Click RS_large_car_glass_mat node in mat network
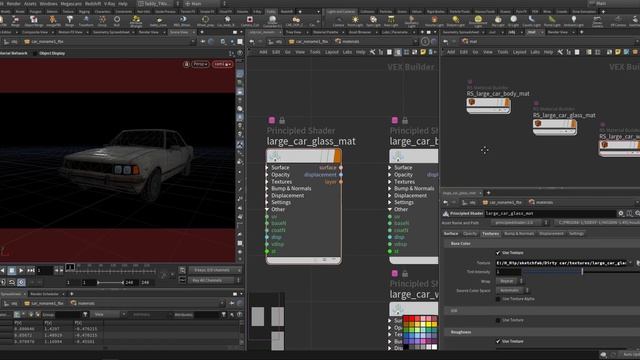 coord(555,127)
